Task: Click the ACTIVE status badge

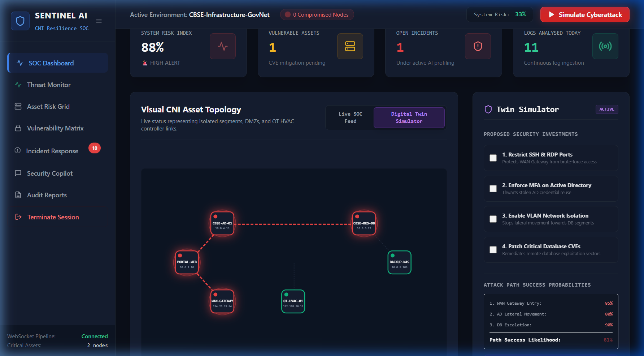Action: pyautogui.click(x=607, y=109)
